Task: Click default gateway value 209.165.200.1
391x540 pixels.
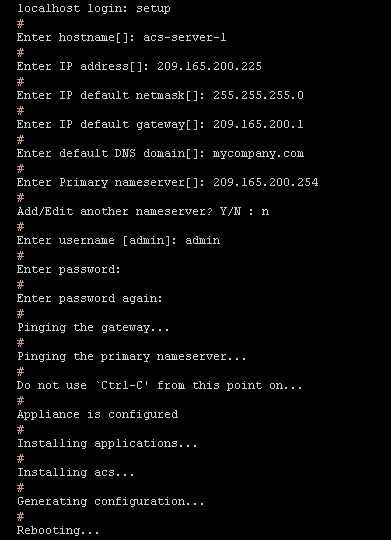Action: (258, 124)
